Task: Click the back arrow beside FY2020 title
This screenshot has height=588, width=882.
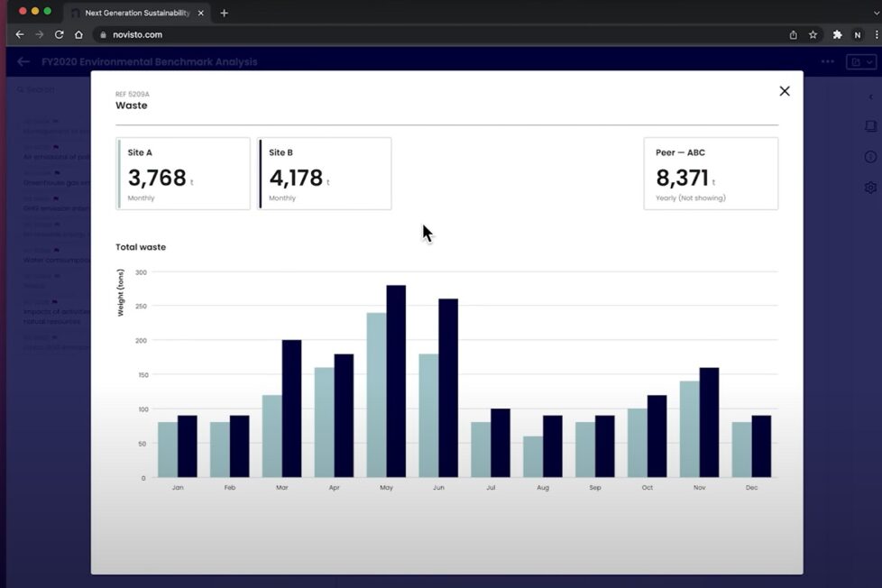Action: pos(23,62)
